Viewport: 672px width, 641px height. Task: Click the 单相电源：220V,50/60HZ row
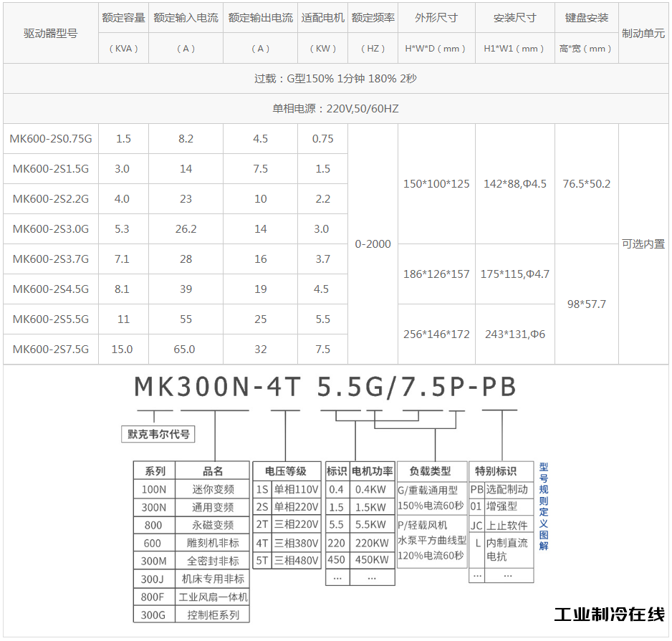pos(335,108)
